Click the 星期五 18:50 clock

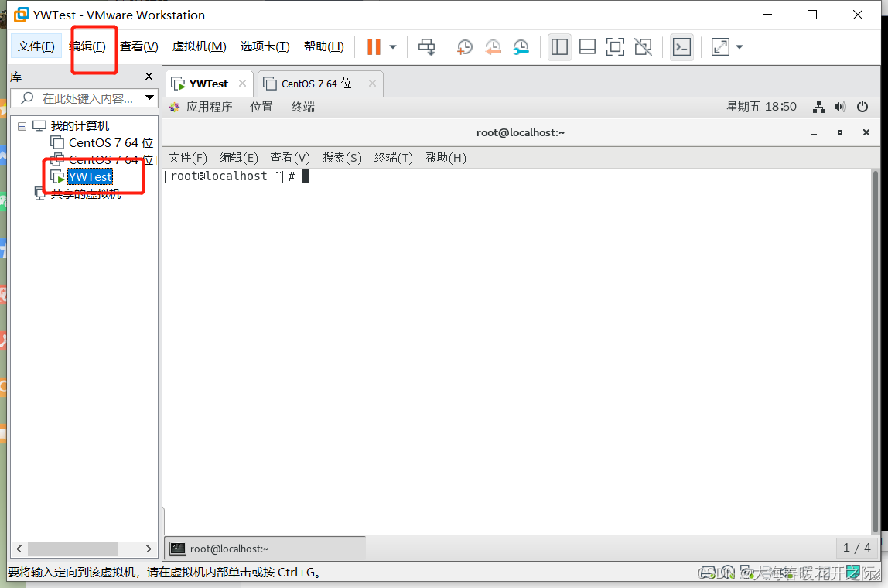(x=761, y=107)
